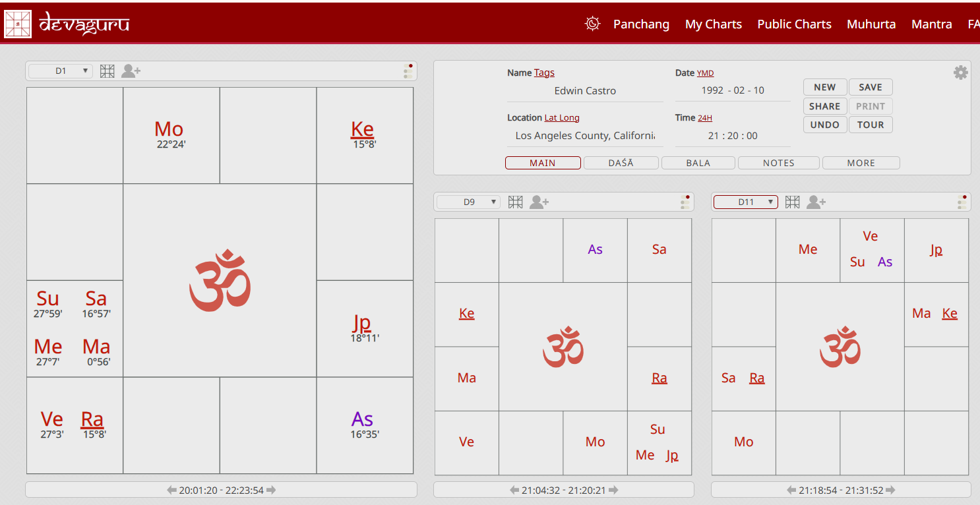The height and width of the screenshot is (505, 980).
Task: Click the indicator dots icon above D9 chart
Action: click(685, 202)
